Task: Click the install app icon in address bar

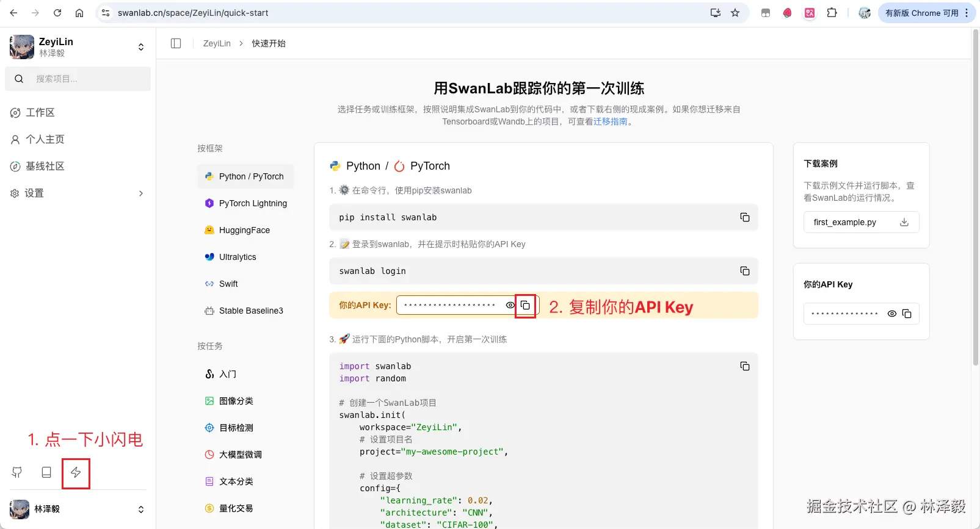Action: coord(716,13)
